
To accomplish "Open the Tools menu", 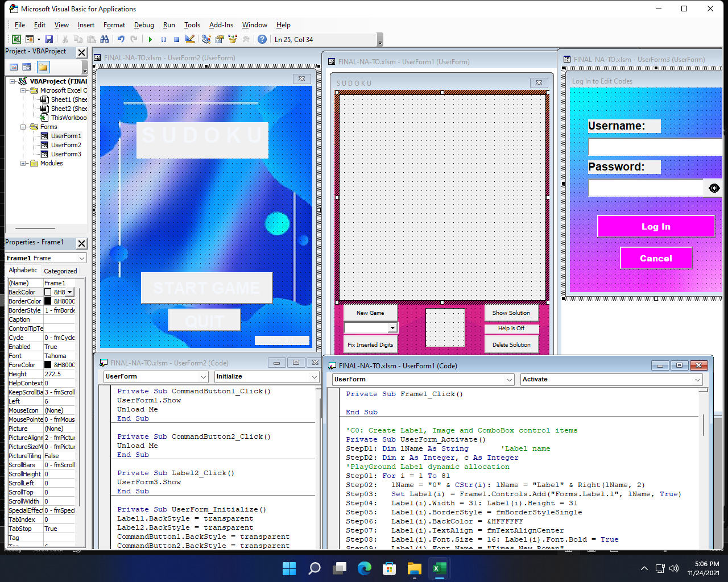I will coord(192,25).
